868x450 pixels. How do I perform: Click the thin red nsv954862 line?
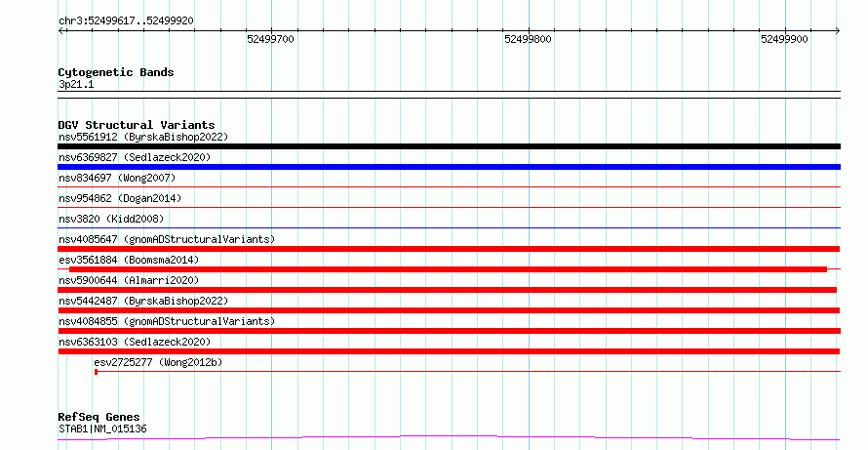449,208
